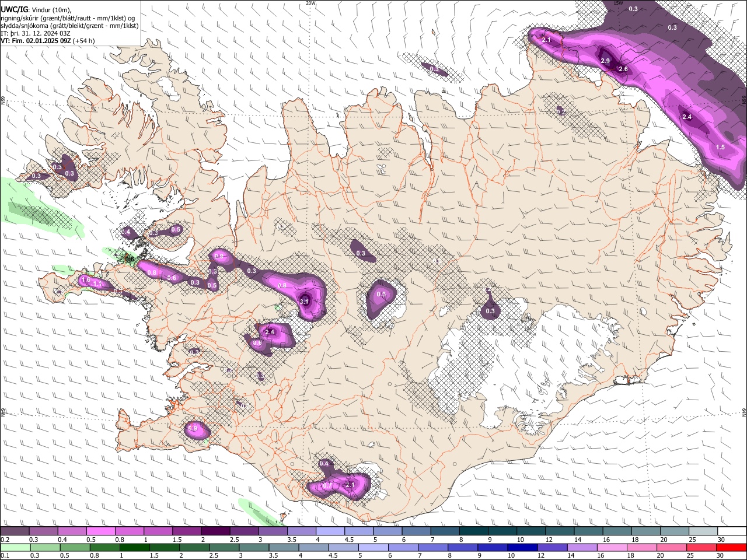Click the '20W' longitude label at top

(310, 3)
